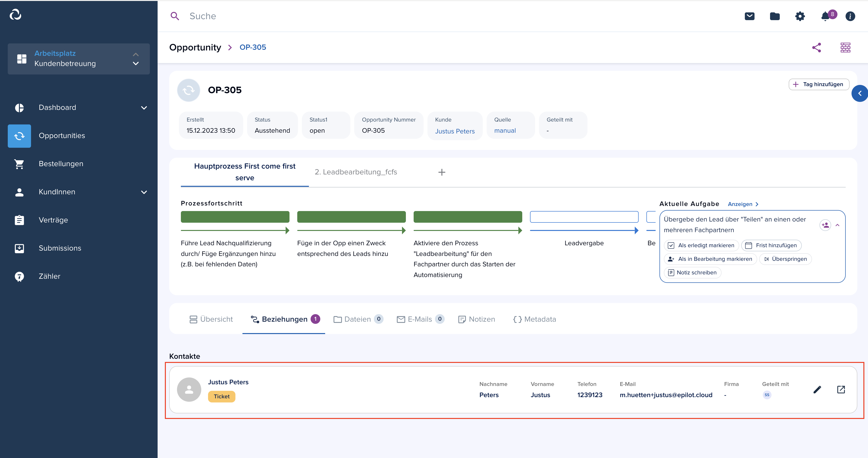Switch to the Notizen tab

coord(476,319)
